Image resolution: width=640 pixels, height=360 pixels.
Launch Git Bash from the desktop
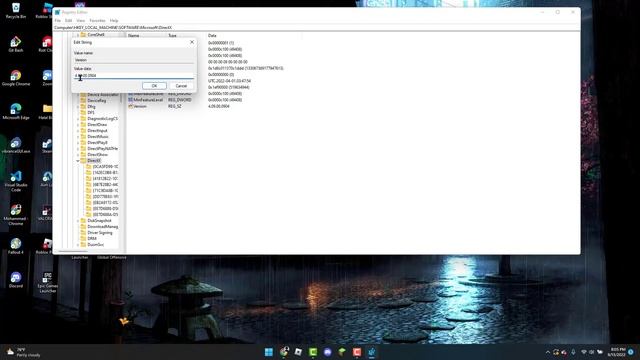coord(16,44)
